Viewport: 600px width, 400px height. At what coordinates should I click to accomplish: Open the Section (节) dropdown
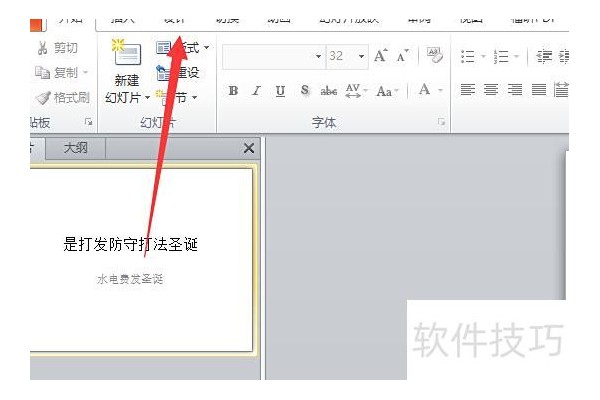pyautogui.click(x=177, y=97)
